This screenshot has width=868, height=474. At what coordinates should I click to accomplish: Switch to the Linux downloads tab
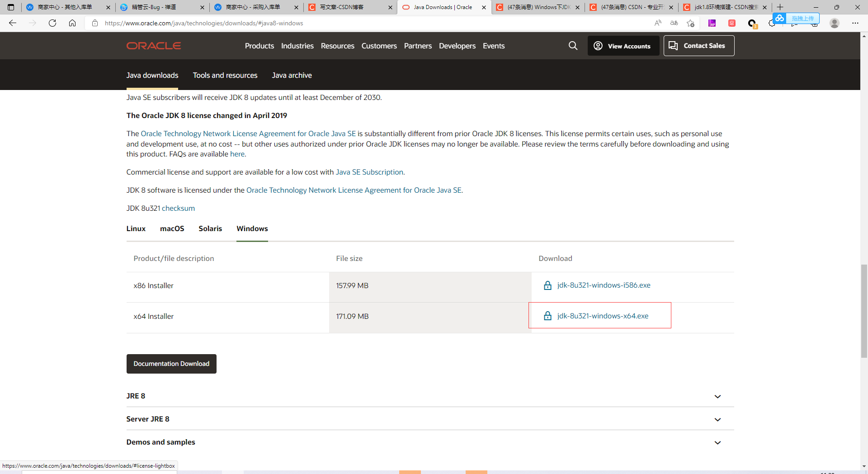(136, 228)
